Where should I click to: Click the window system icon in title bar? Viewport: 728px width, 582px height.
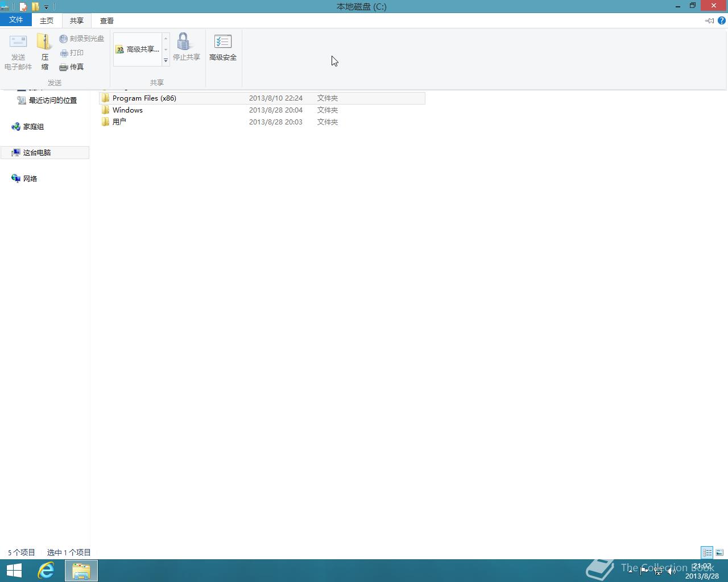coord(5,7)
